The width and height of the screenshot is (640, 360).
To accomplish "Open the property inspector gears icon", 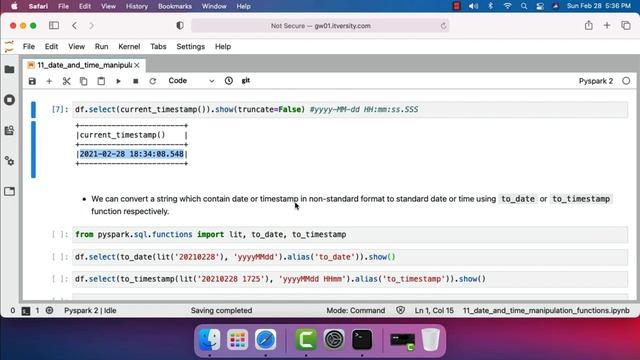I will point(9,161).
